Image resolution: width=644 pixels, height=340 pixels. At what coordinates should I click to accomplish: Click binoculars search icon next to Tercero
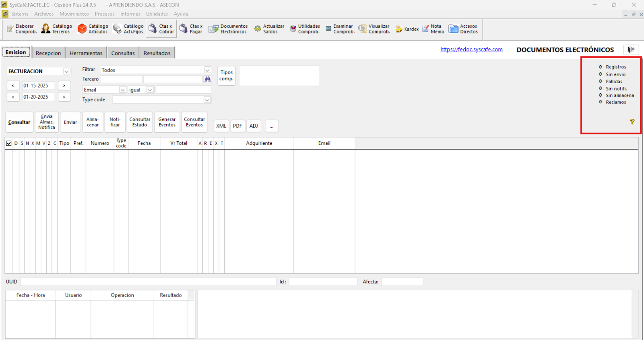(x=208, y=79)
